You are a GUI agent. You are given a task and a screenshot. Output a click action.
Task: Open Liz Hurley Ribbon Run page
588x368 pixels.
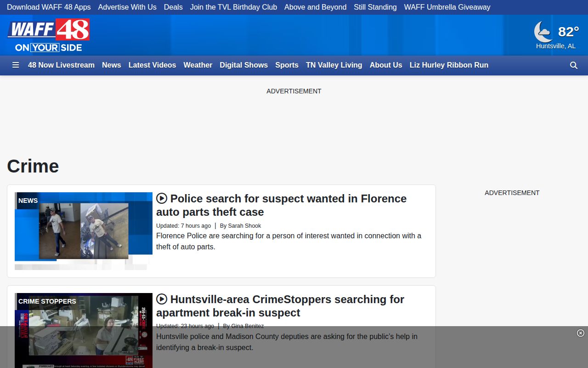pyautogui.click(x=449, y=65)
